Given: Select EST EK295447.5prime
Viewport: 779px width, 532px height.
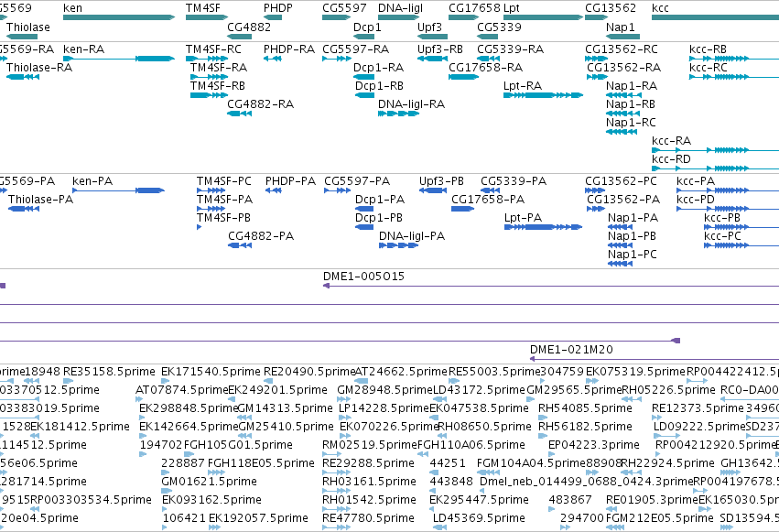Looking at the screenshot, I should tap(479, 500).
